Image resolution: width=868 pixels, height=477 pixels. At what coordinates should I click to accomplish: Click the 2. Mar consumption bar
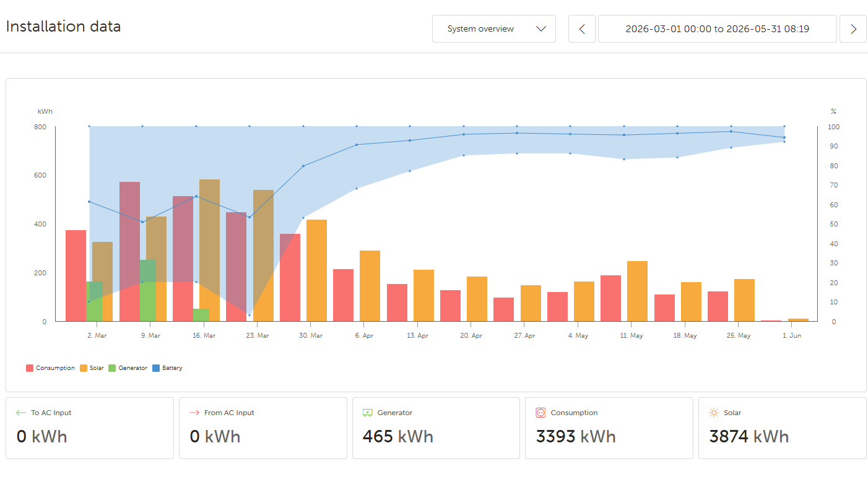76,276
